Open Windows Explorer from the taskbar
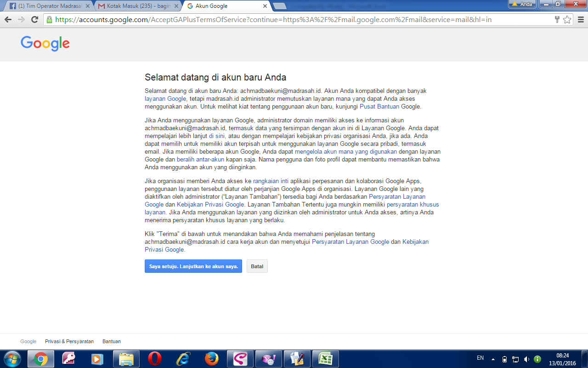Screen dimensions: 588x368 126,359
